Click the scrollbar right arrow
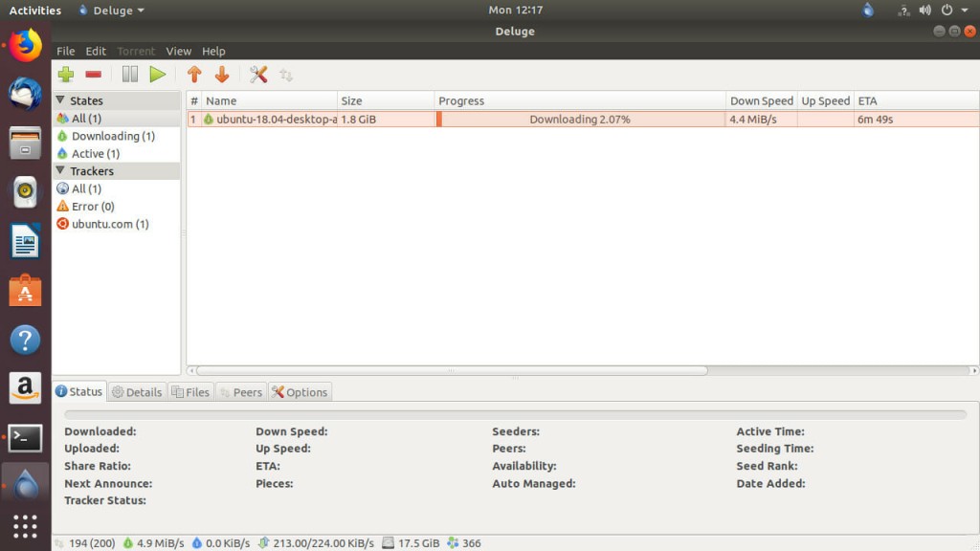This screenshot has height=551, width=980. pos(973,370)
